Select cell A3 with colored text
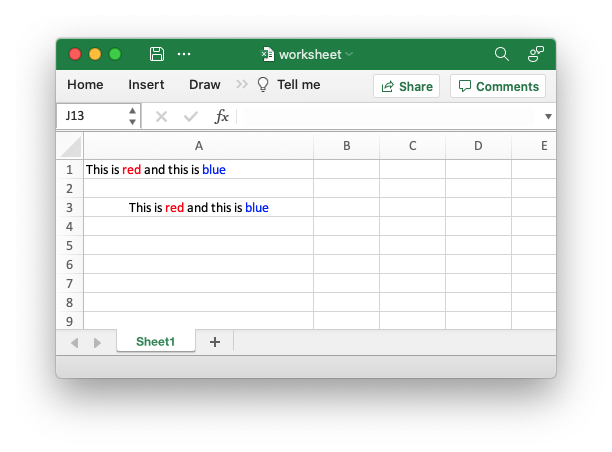 tap(198, 208)
